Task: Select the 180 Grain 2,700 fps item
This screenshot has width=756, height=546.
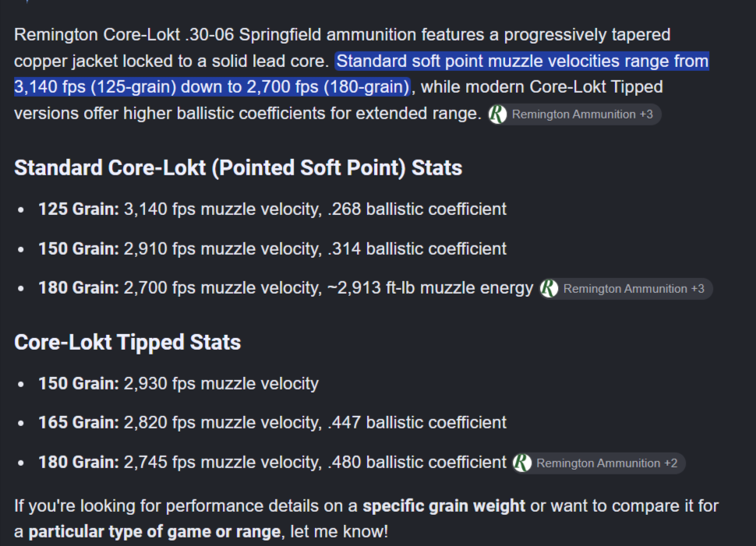Action: pyautogui.click(x=285, y=288)
